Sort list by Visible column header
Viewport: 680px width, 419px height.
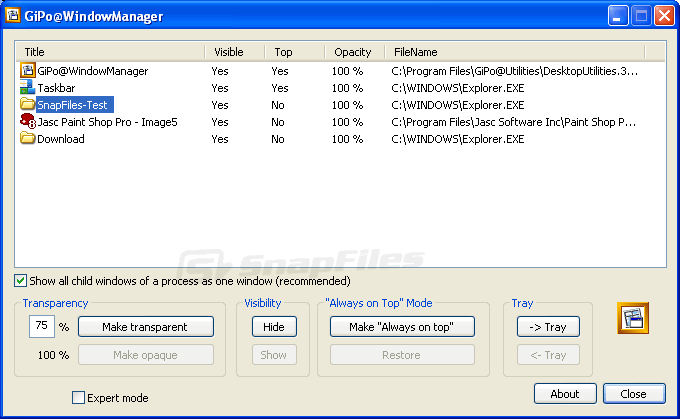point(235,52)
